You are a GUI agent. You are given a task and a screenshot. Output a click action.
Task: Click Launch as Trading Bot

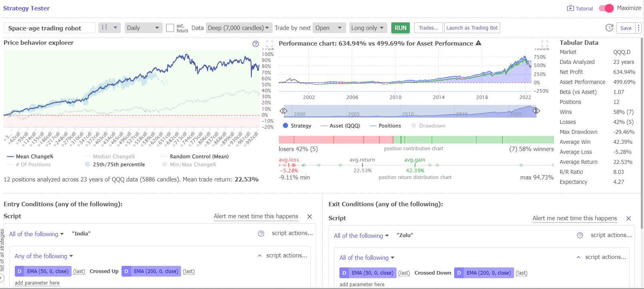472,28
